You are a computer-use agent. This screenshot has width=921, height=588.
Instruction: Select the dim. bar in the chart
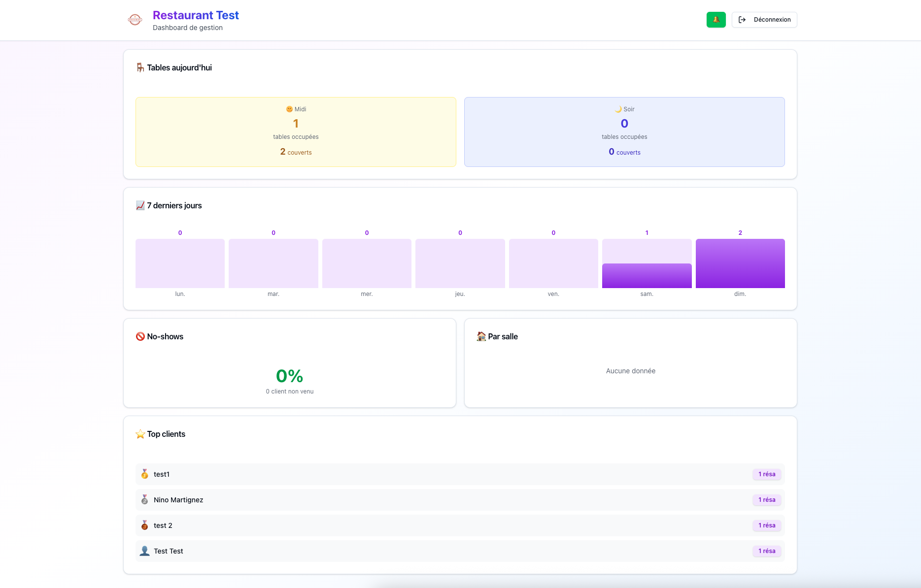pos(740,263)
